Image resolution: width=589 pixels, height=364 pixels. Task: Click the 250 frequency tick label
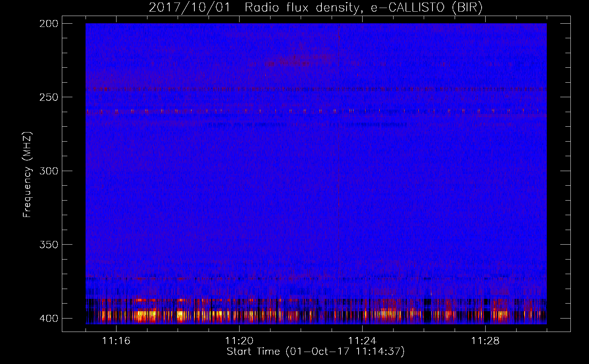point(49,97)
